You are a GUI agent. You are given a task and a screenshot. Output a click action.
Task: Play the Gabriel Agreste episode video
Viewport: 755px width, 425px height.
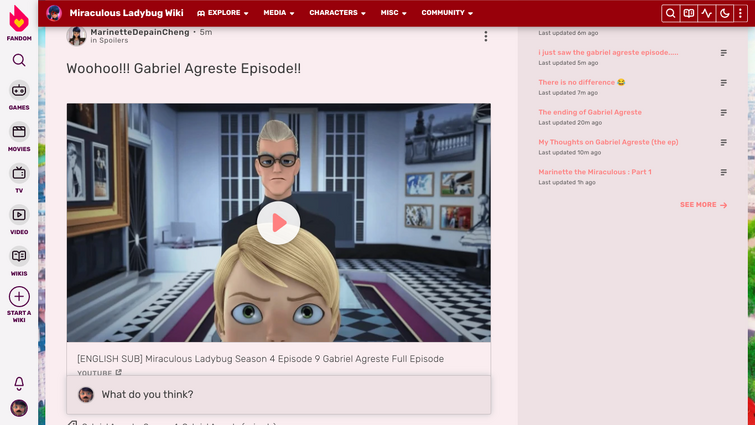coord(278,223)
